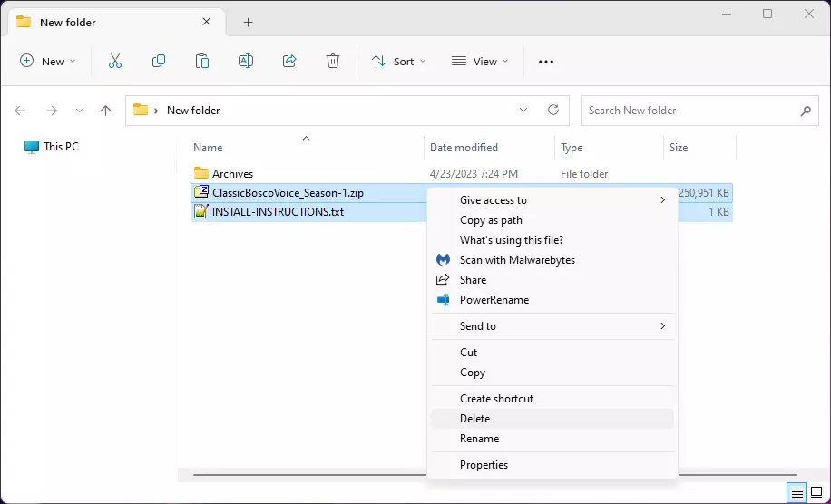Click the trash Delete icon in toolbar
This screenshot has height=504, width=831.
pyautogui.click(x=333, y=61)
